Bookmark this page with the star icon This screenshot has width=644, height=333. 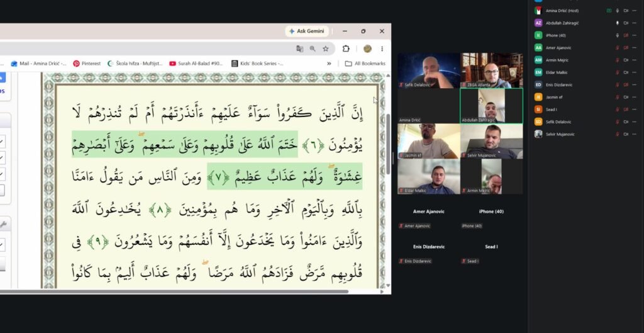[326, 49]
